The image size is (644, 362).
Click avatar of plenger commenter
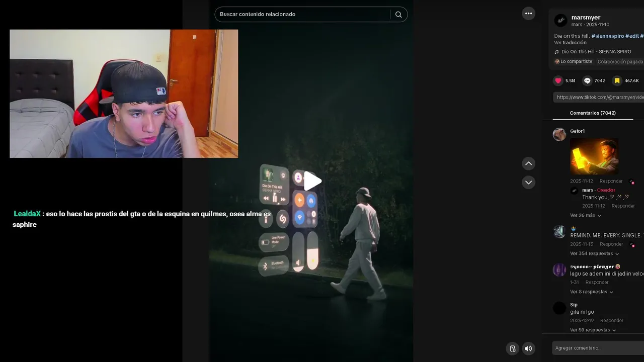click(x=559, y=269)
